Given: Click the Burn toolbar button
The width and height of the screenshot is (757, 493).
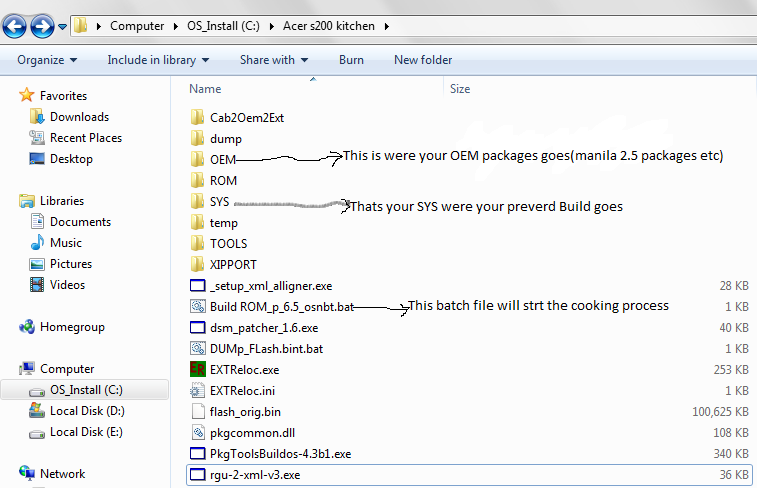Looking at the screenshot, I should pyautogui.click(x=351, y=60).
